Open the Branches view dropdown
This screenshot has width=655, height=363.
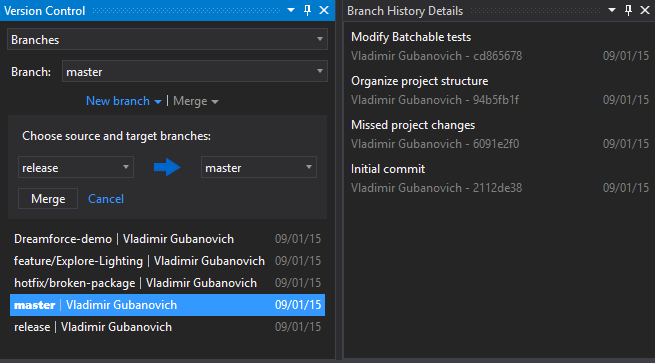[x=167, y=40]
